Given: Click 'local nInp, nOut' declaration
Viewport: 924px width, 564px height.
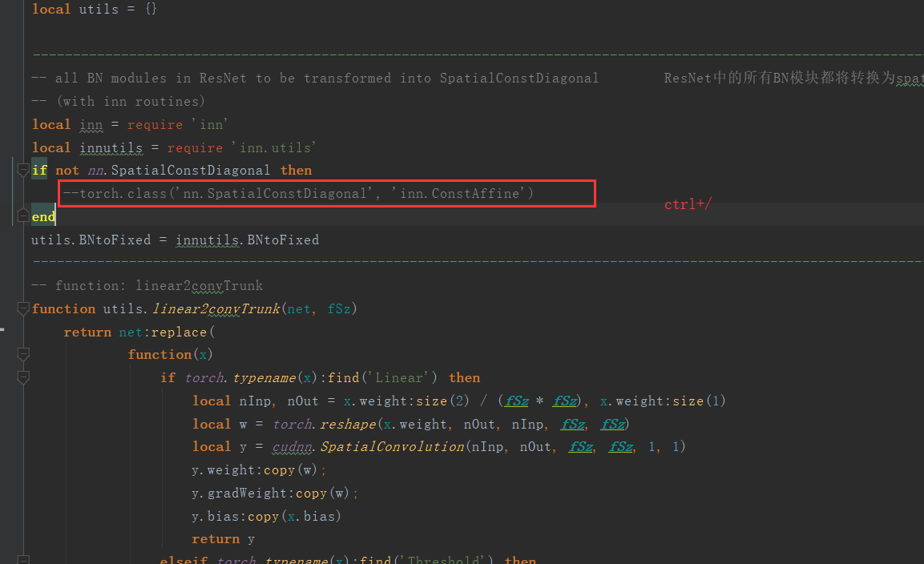Looking at the screenshot, I should (255, 401).
